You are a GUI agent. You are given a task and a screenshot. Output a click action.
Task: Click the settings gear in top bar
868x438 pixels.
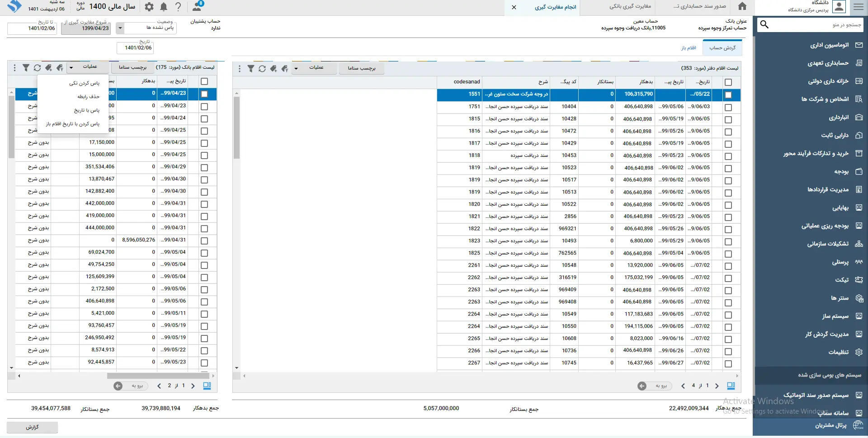[x=149, y=7]
